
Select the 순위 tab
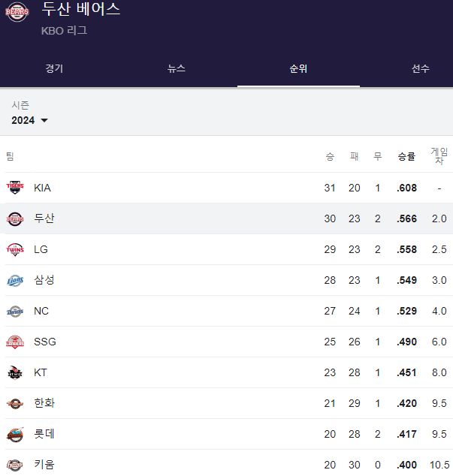point(298,68)
